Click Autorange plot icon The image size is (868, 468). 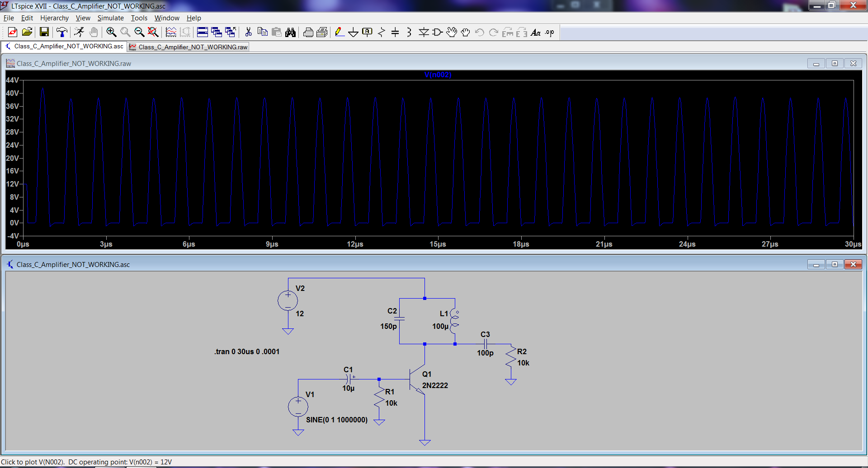(x=171, y=32)
